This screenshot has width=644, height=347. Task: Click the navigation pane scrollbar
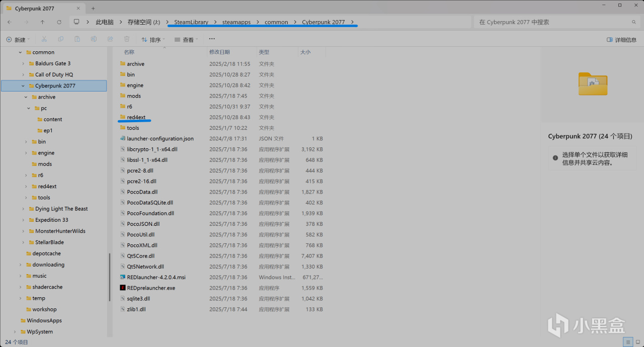point(109,277)
